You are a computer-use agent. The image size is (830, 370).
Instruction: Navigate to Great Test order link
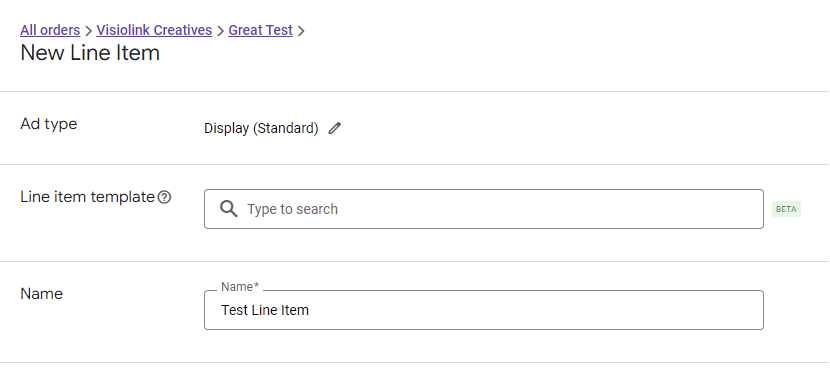coord(260,30)
